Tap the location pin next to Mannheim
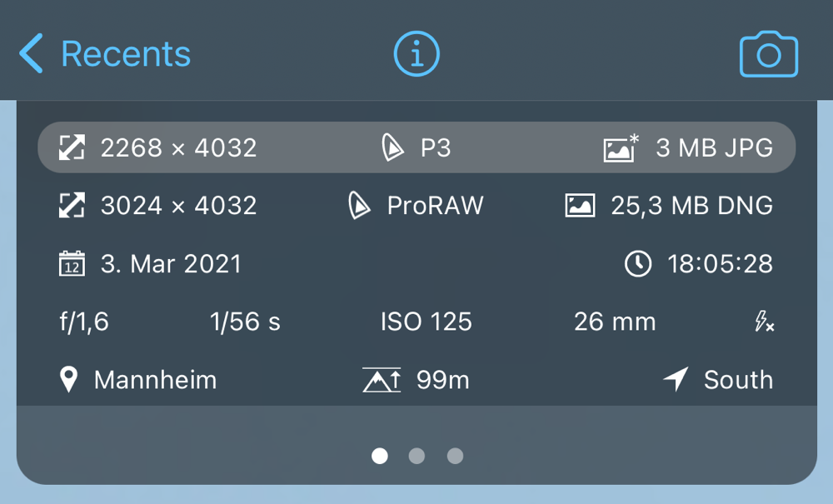 [x=69, y=379]
